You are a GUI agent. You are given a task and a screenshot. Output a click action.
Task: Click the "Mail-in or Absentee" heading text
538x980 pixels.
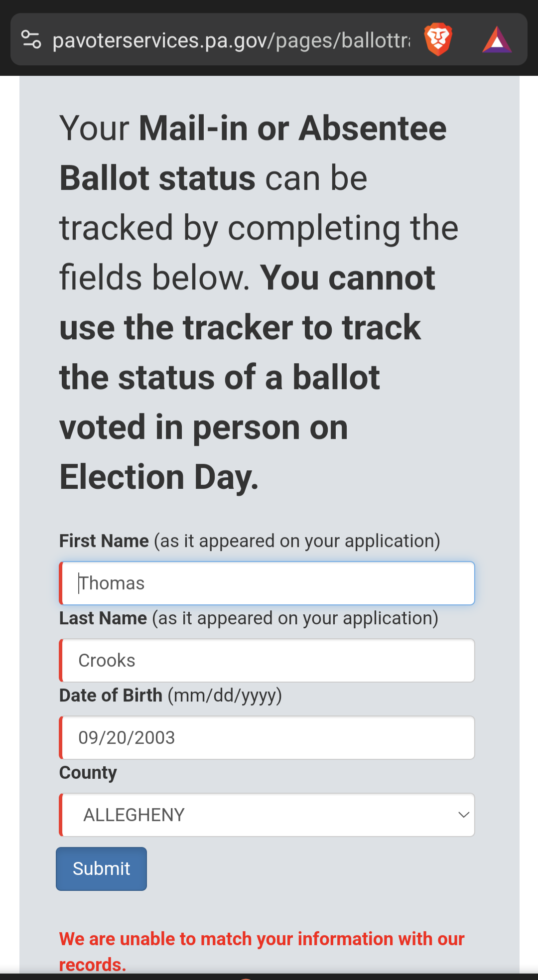click(x=292, y=129)
